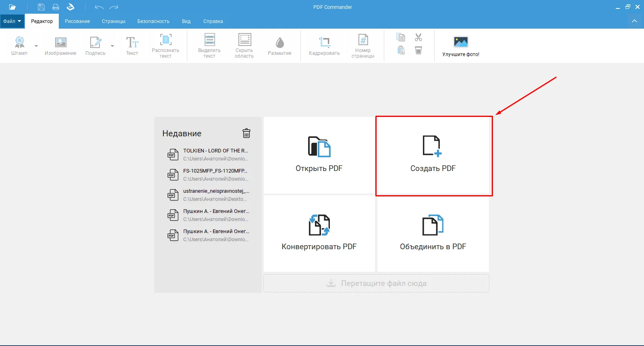Click the Распознать текст OCR tool
The height and width of the screenshot is (346, 644).
click(x=166, y=46)
